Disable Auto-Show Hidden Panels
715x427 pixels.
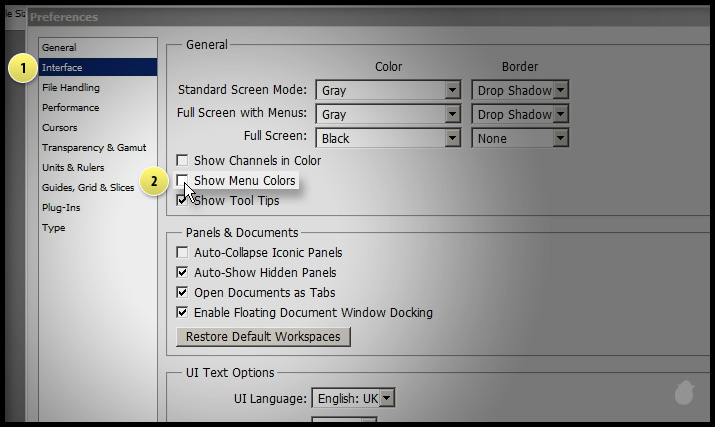tap(182, 273)
